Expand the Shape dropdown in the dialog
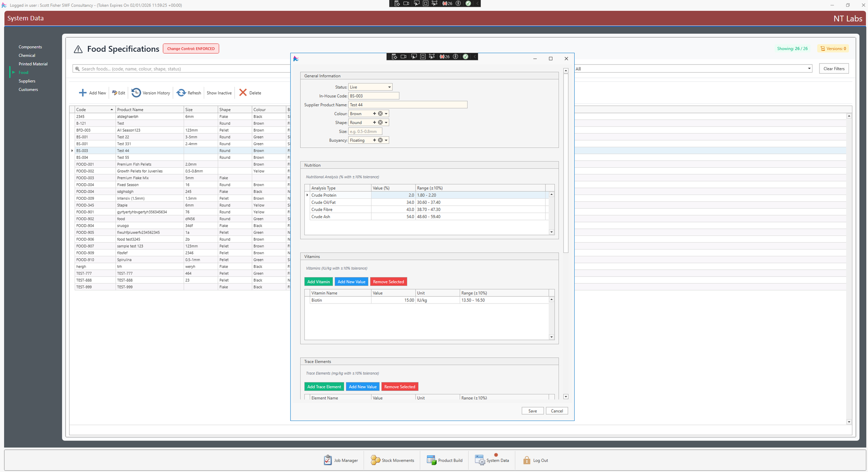 [386, 122]
